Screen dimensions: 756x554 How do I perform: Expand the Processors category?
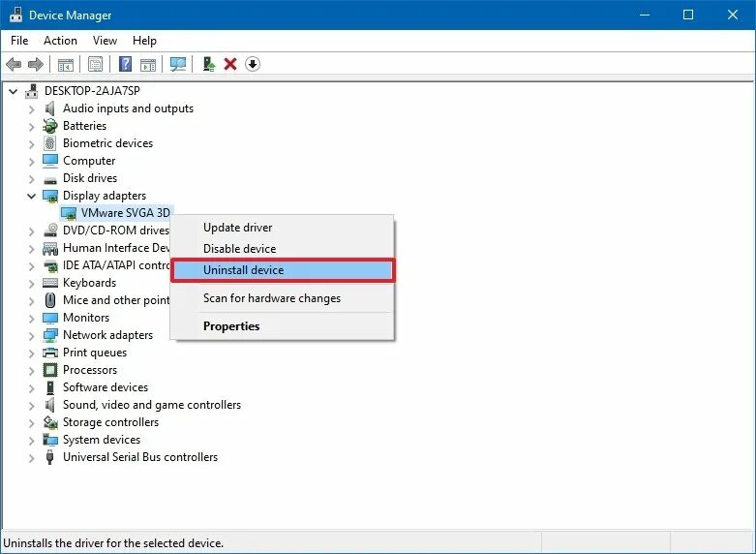pos(31,370)
